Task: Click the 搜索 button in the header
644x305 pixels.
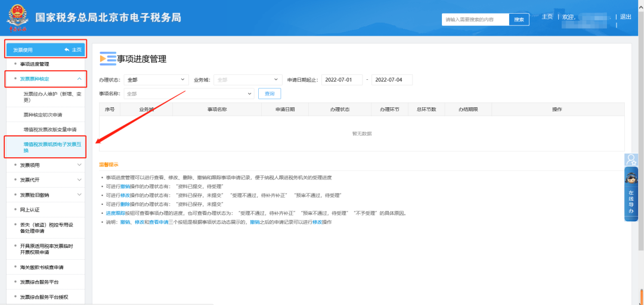Action: [519, 20]
